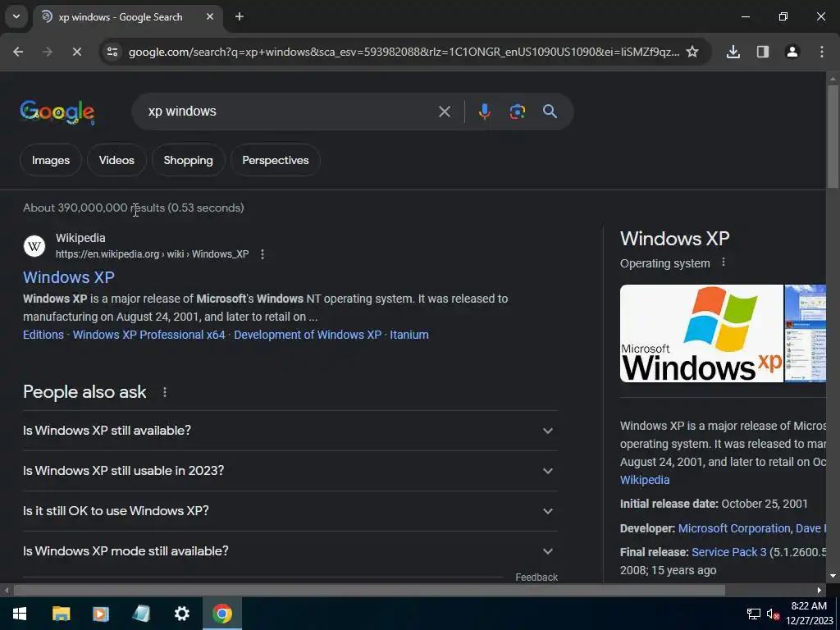The image size is (840, 630).
Task: Open Windows XP Professional x64 link
Action: tap(149, 335)
